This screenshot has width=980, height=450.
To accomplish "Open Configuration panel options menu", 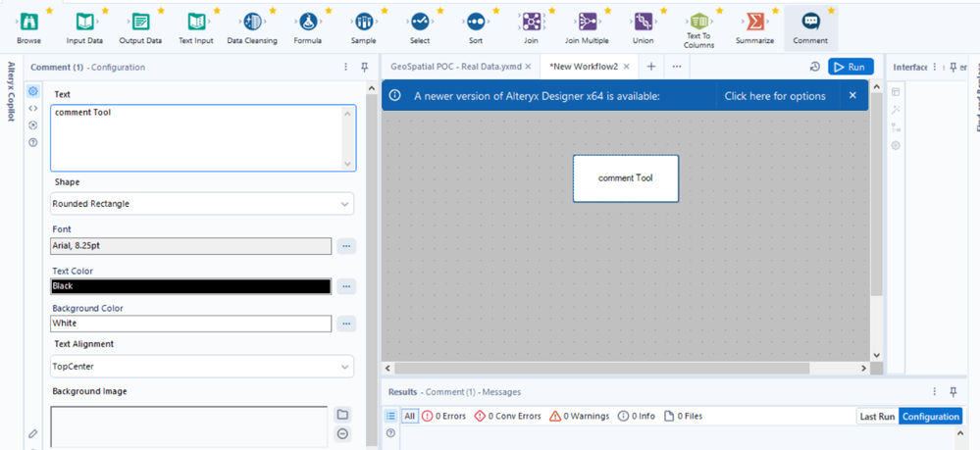I will pos(346,67).
